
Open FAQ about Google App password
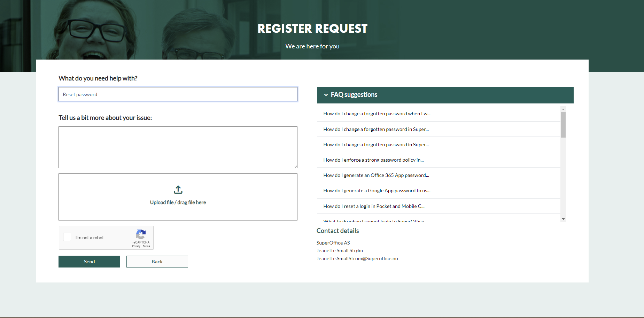[x=377, y=191]
